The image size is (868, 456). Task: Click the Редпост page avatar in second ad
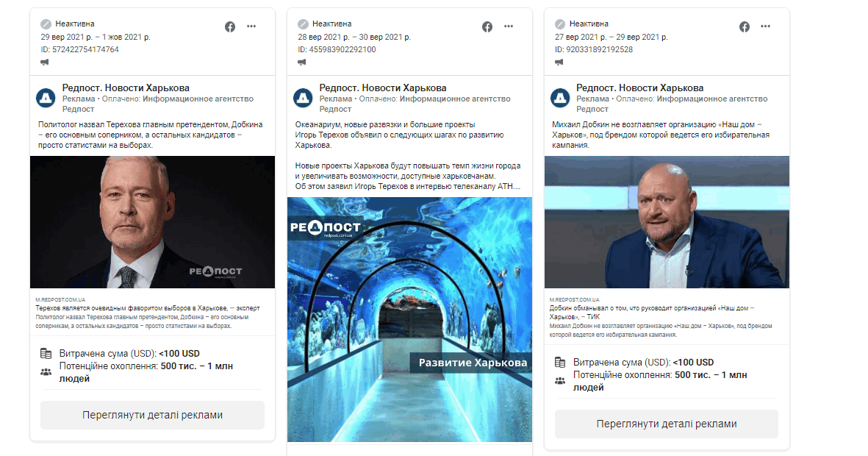[304, 98]
